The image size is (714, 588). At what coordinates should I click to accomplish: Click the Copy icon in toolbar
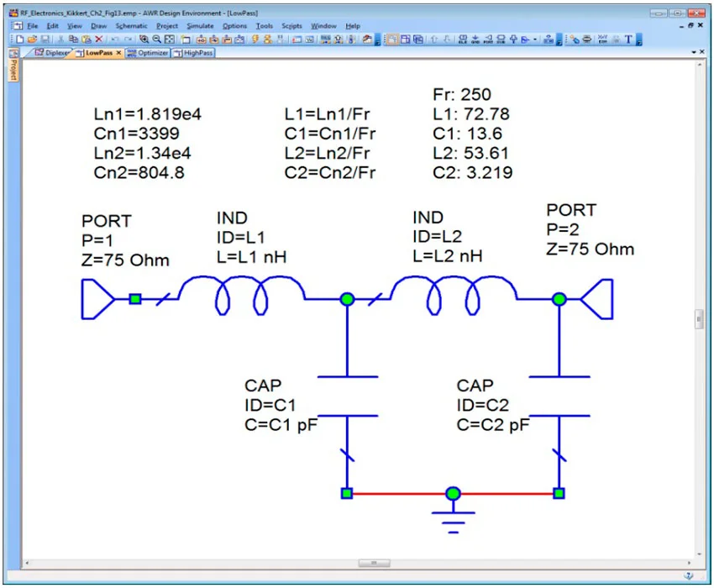73,39
